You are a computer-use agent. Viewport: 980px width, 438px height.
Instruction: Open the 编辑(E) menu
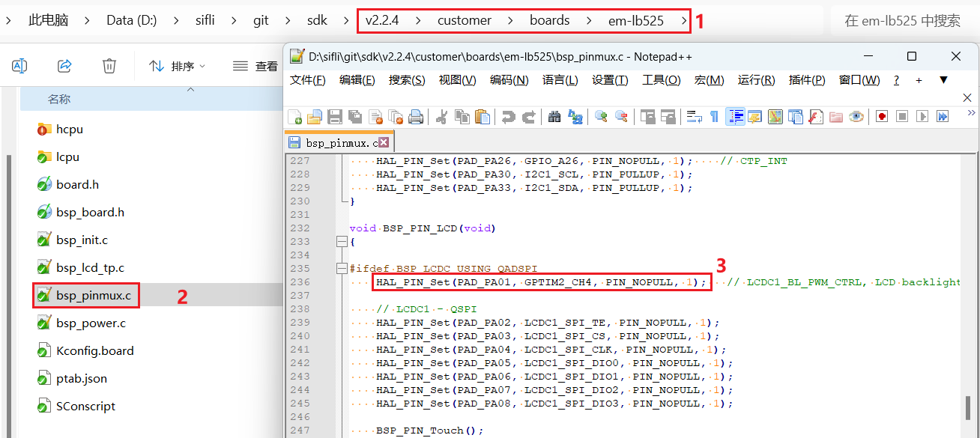point(357,80)
